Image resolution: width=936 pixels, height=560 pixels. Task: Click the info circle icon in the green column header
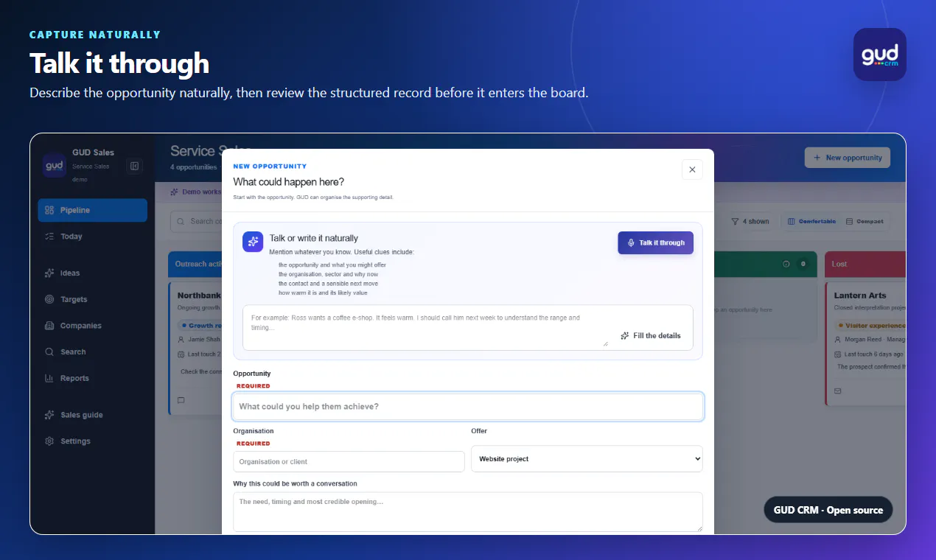pyautogui.click(x=786, y=264)
